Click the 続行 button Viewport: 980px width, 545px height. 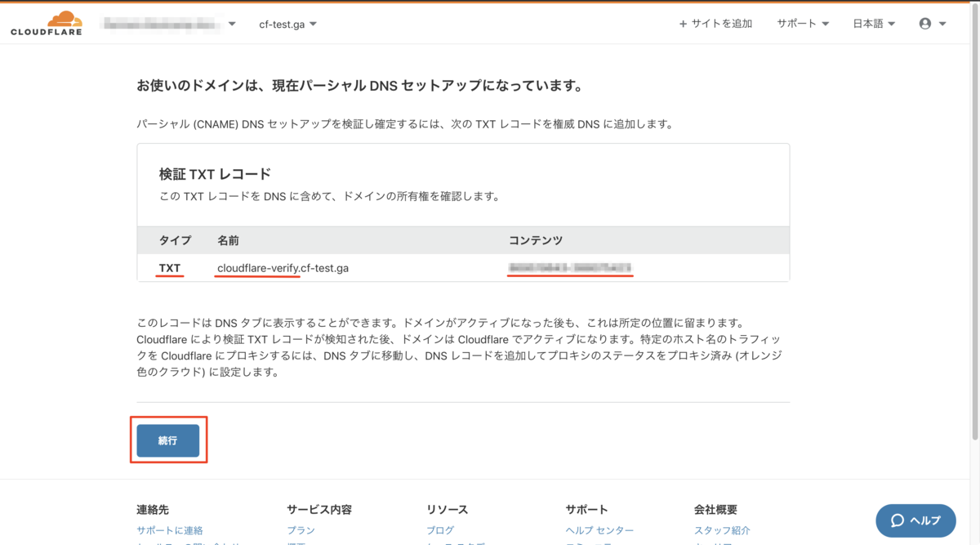[168, 440]
